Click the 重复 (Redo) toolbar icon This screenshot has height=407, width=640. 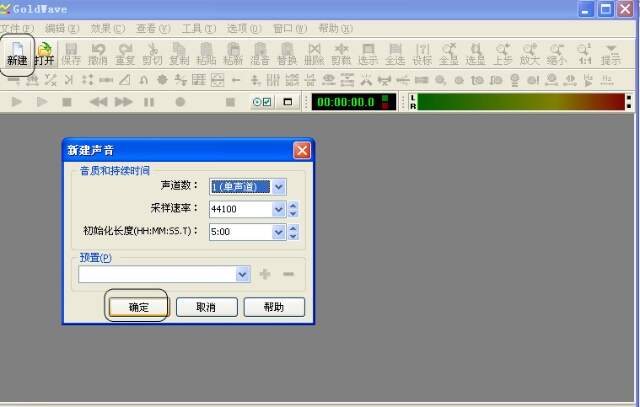click(125, 54)
